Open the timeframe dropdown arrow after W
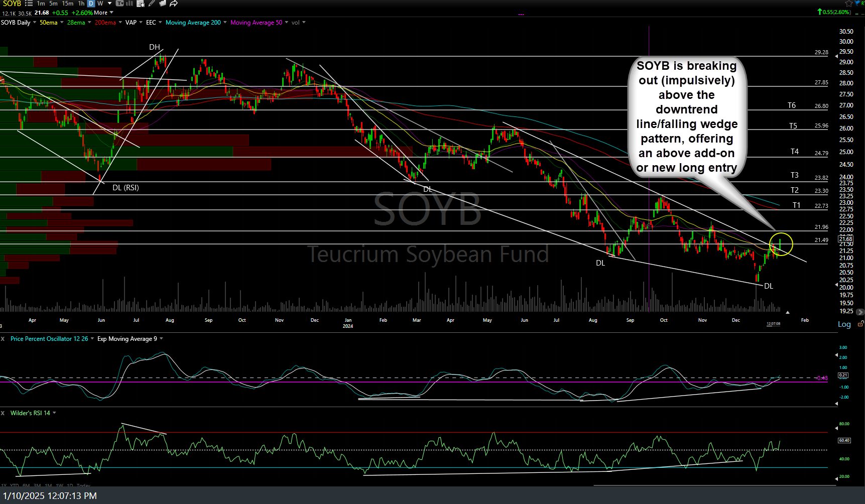Viewport: 865px width, 504px height. tap(109, 4)
